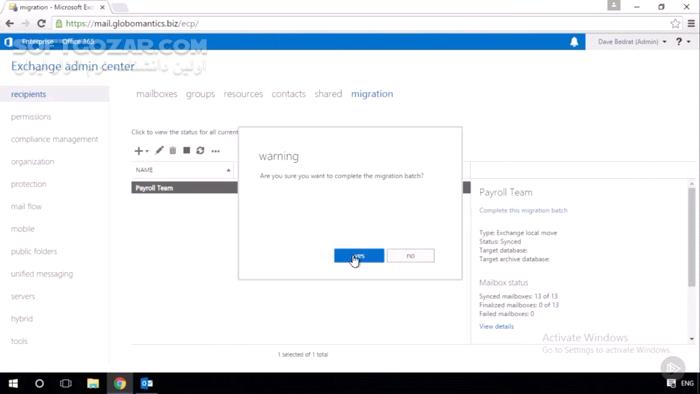Select the migration tab
This screenshot has width=700, height=394.
pyautogui.click(x=372, y=94)
